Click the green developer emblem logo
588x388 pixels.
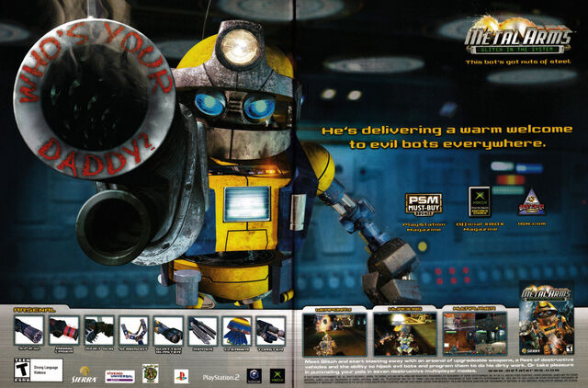151,373
